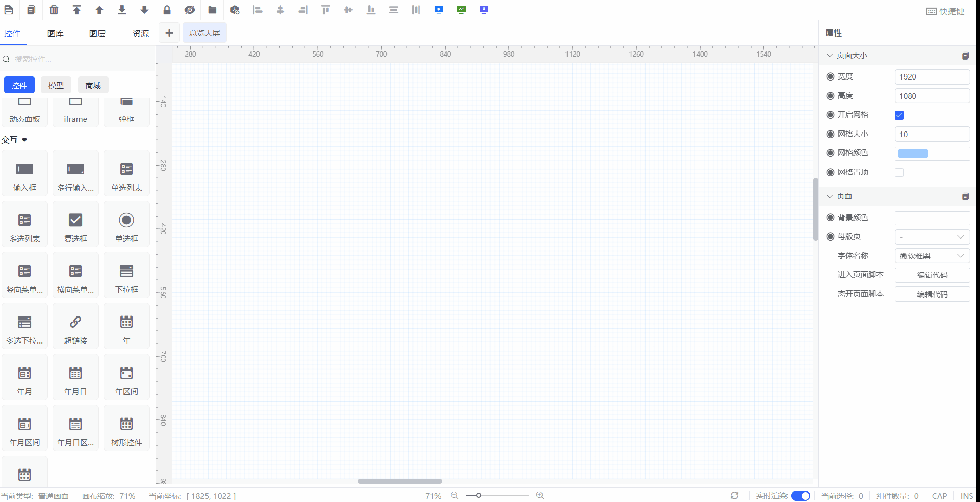Click the save icon in toolbar
Viewport: 980px width, 502px height.
9,10
